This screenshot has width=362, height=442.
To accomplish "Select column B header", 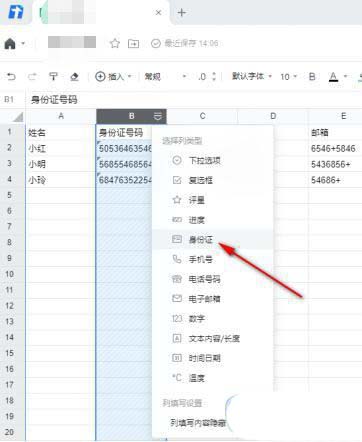I will coord(131,116).
